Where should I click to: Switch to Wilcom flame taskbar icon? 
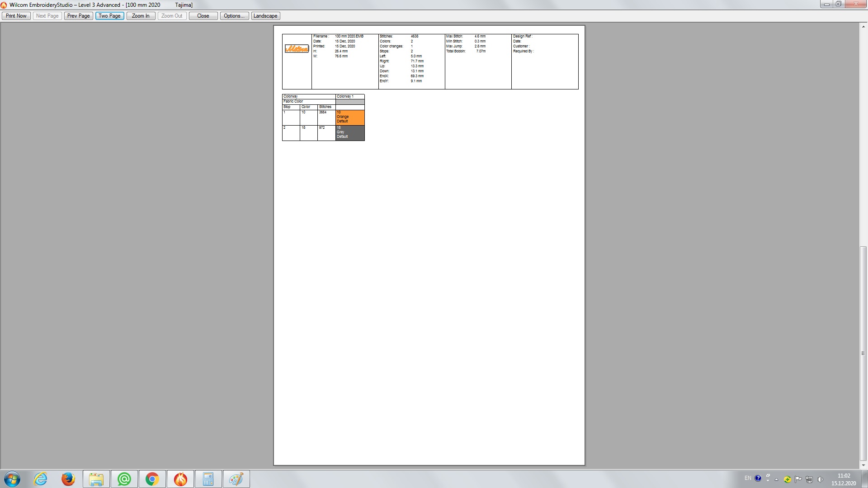pyautogui.click(x=180, y=479)
